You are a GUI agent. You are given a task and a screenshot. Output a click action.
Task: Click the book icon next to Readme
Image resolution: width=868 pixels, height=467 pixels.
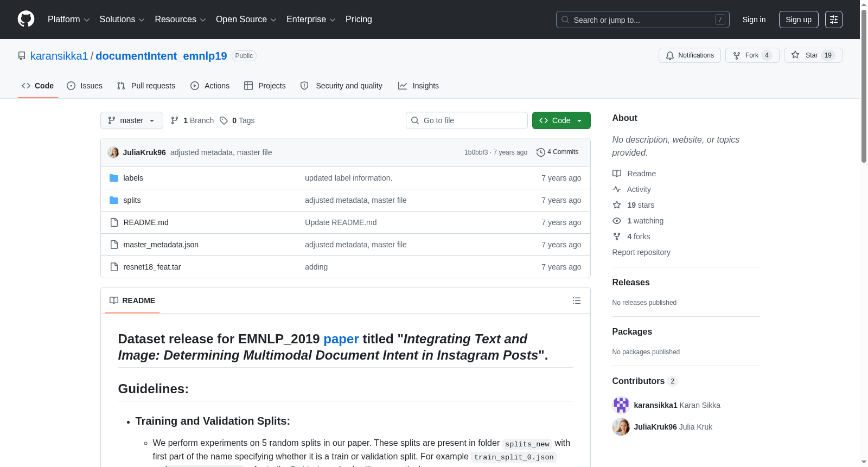pos(617,174)
